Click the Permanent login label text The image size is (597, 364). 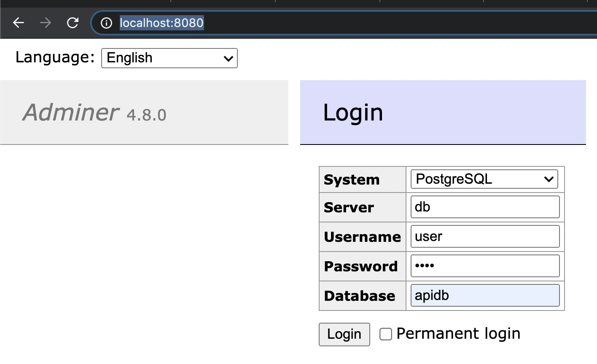458,334
